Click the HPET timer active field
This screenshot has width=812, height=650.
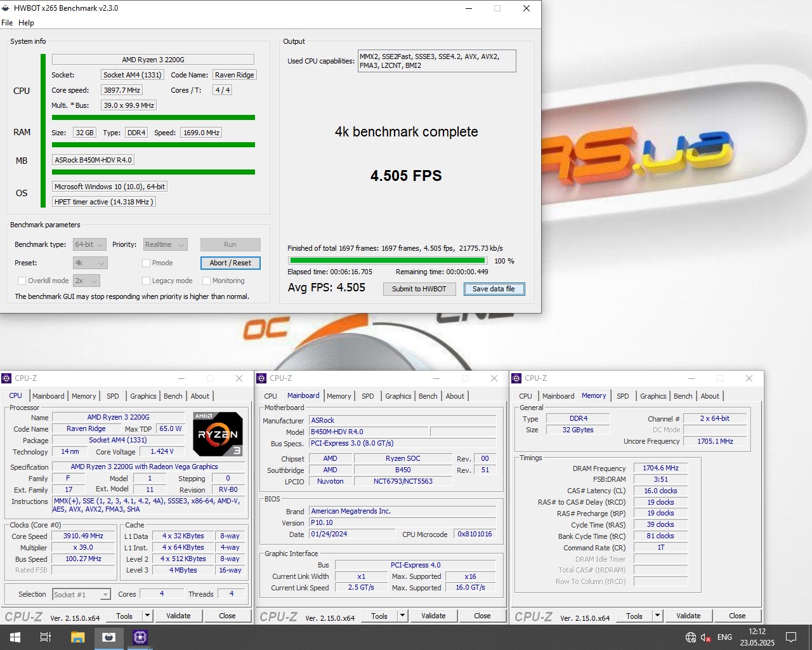coord(103,202)
